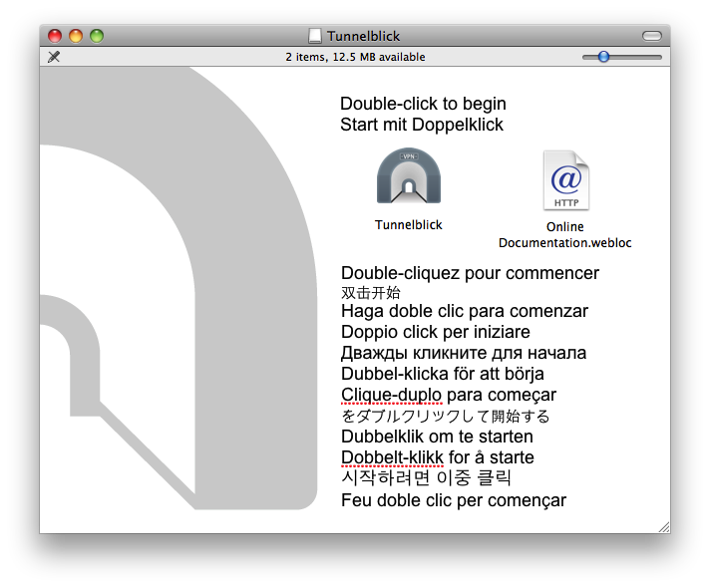The image size is (710, 588).
Task: Select the Online Documentation.webloc file icon
Action: click(x=566, y=180)
